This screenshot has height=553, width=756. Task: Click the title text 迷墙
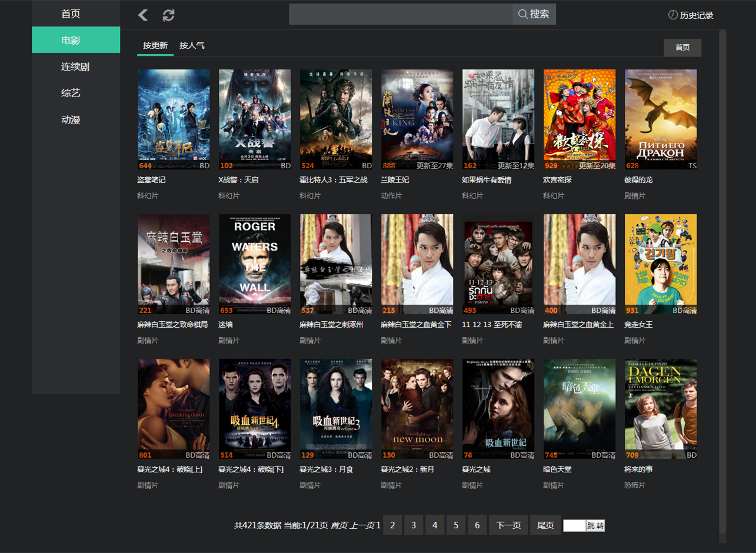226,324
